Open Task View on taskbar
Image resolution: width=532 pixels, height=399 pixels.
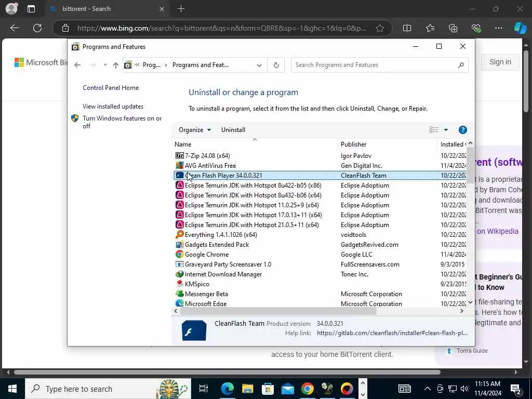204,389
